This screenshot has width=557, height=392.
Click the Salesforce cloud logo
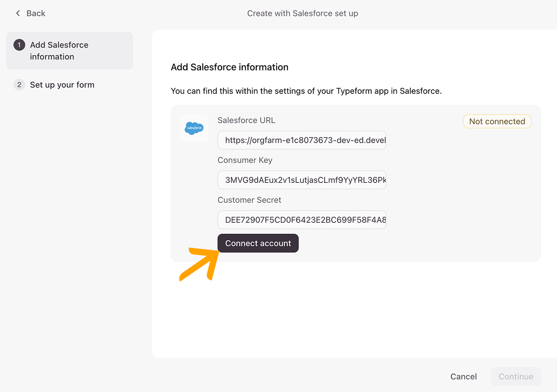click(x=193, y=128)
